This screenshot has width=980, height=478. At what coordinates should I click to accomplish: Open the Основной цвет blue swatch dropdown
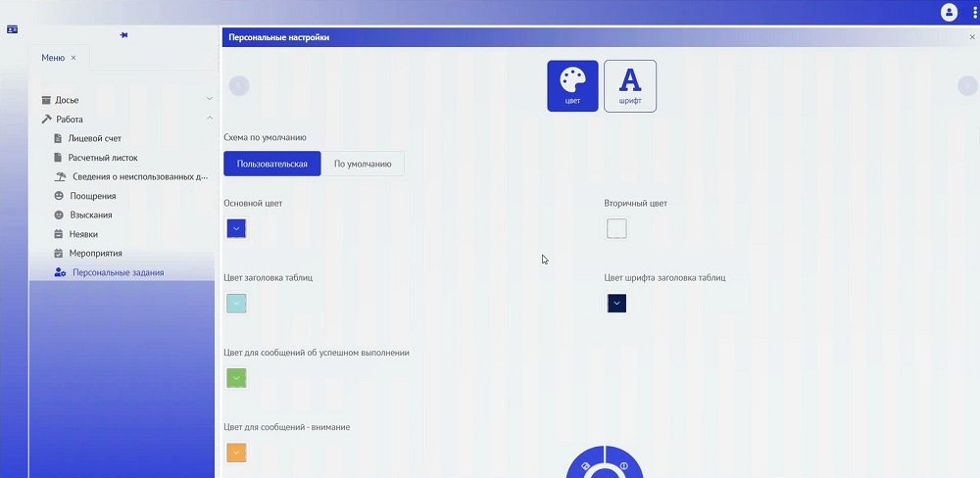[x=236, y=228]
